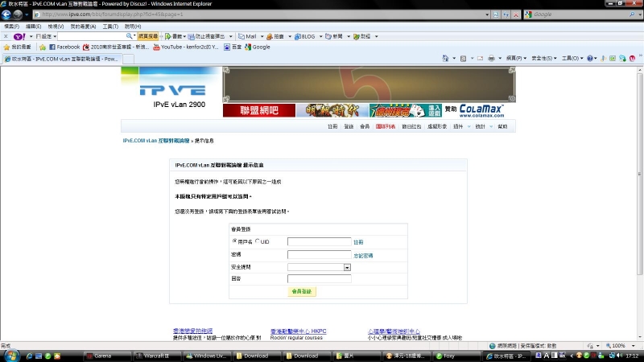Expand the search provider dropdown arrow
644x362 pixels.
[x=640, y=14]
